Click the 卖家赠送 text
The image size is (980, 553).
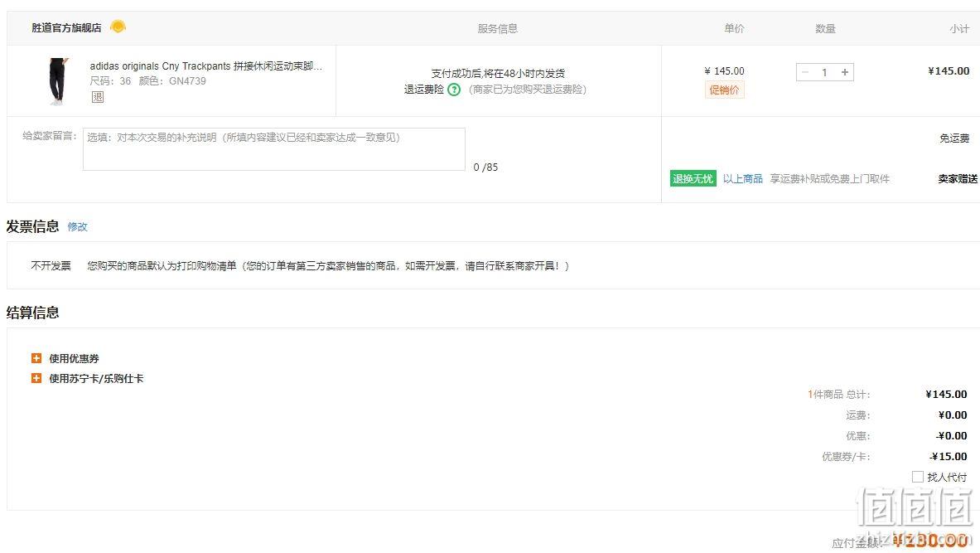tap(958, 179)
